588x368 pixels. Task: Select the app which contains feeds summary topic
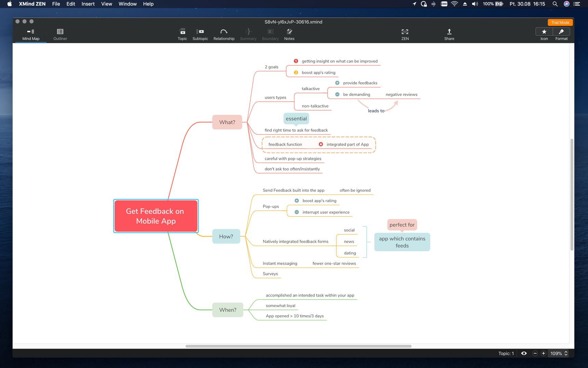[x=402, y=242]
